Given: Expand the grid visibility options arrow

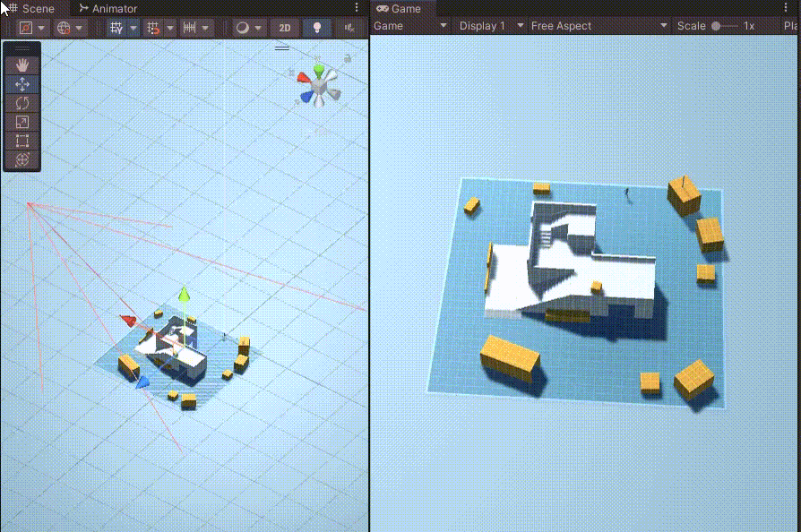Looking at the screenshot, I should click(133, 28).
